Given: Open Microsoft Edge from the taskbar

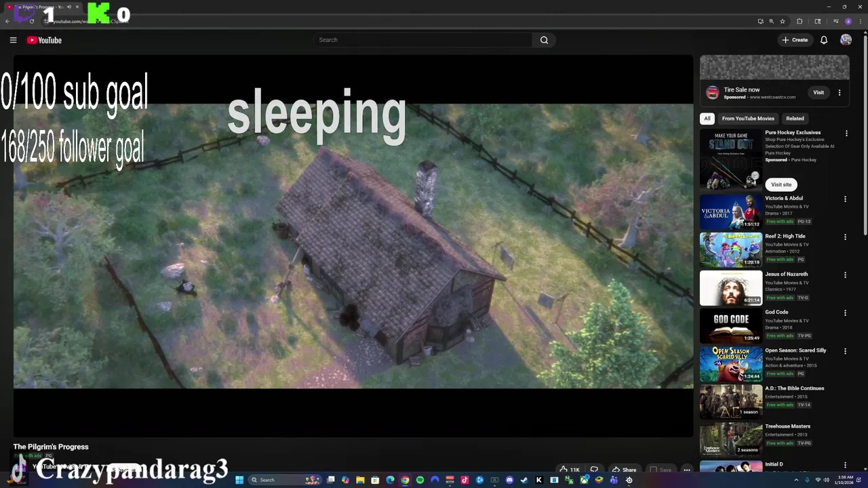Looking at the screenshot, I should coord(390,480).
